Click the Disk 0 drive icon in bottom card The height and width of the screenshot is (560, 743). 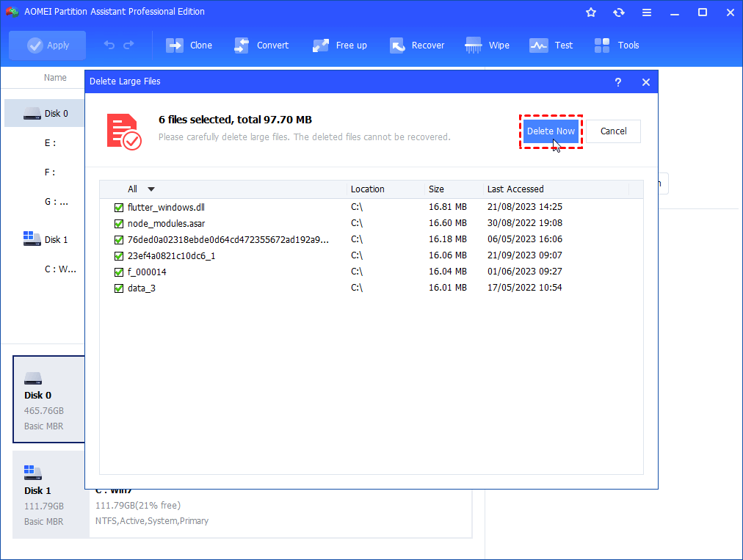(33, 378)
